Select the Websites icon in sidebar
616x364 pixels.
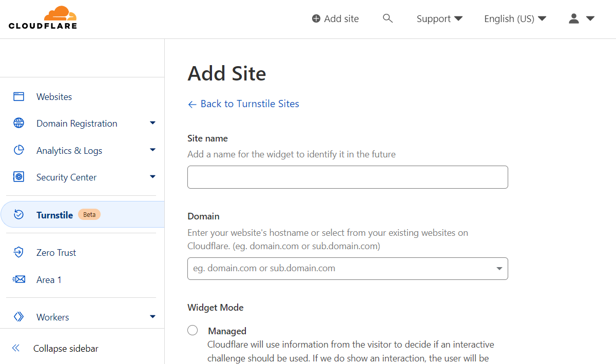point(18,96)
